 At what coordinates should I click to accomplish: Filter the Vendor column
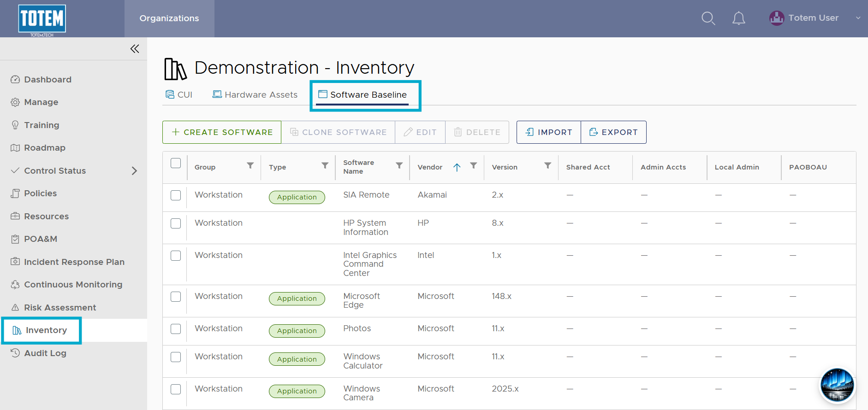(473, 165)
